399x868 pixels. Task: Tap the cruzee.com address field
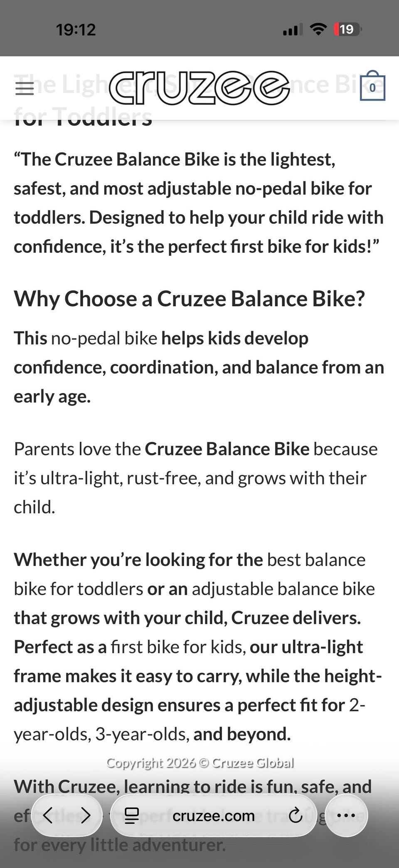point(213,816)
